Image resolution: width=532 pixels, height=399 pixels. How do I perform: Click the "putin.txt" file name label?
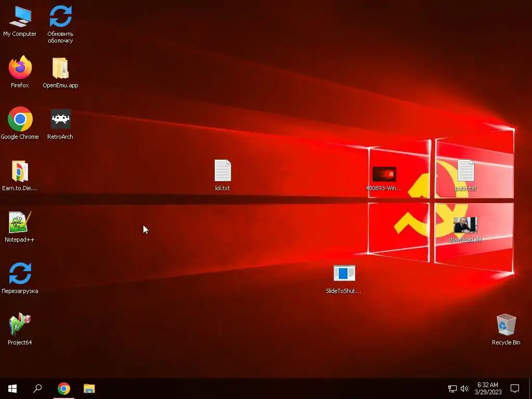[x=465, y=188]
